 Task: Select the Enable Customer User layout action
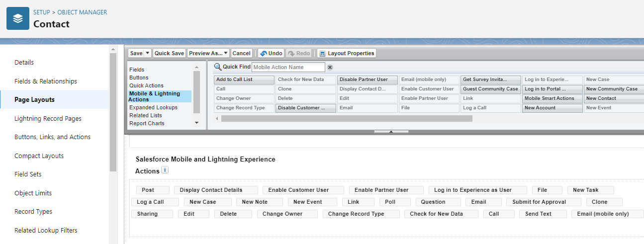[303, 190]
